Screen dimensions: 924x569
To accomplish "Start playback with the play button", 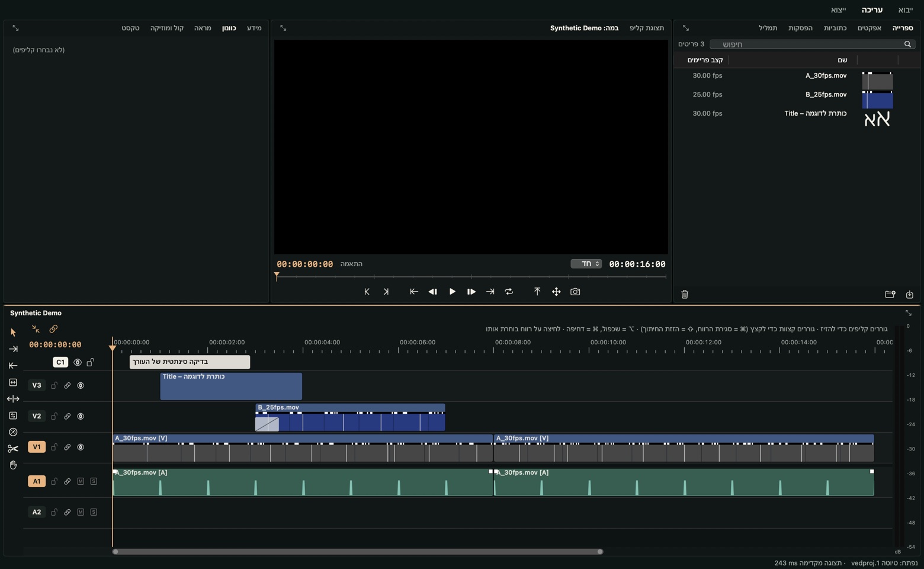I will (452, 292).
